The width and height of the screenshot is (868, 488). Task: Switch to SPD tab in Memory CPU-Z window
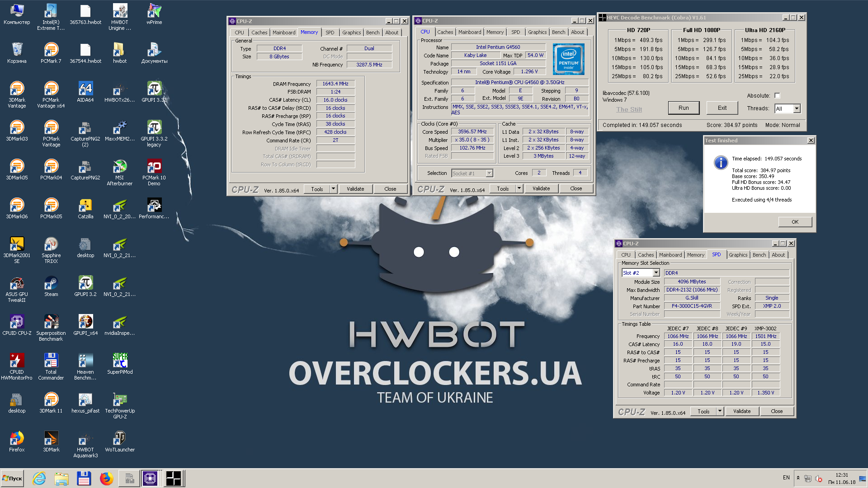coord(330,33)
